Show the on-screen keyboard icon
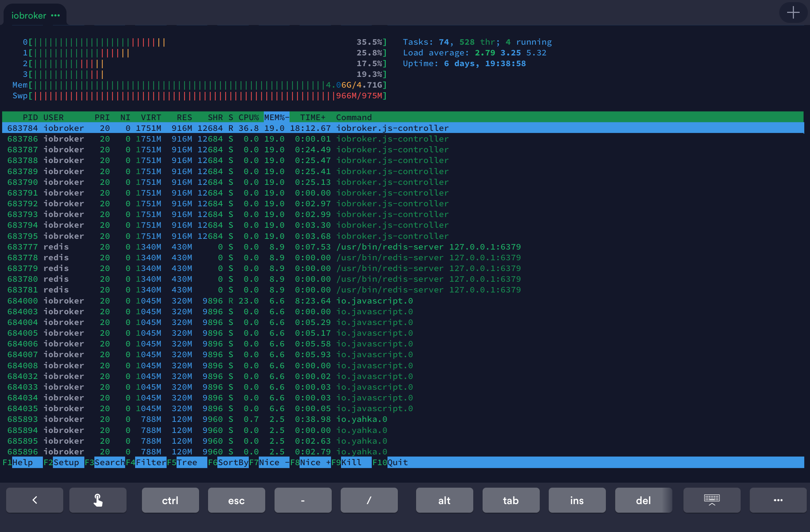This screenshot has height=532, width=810. click(x=712, y=500)
